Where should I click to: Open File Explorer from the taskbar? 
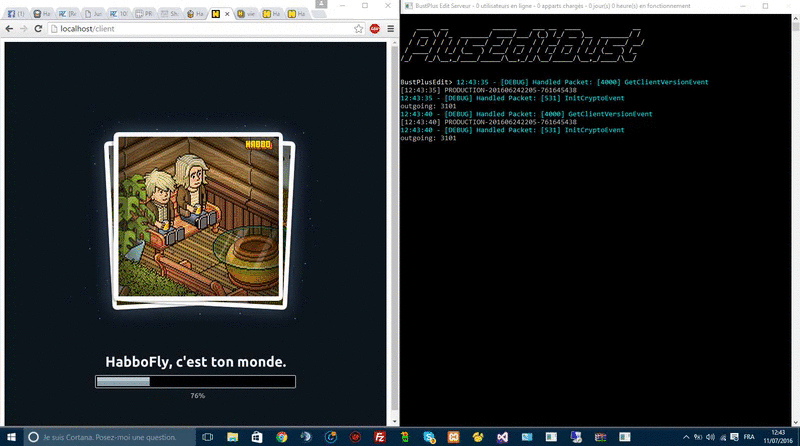233,437
